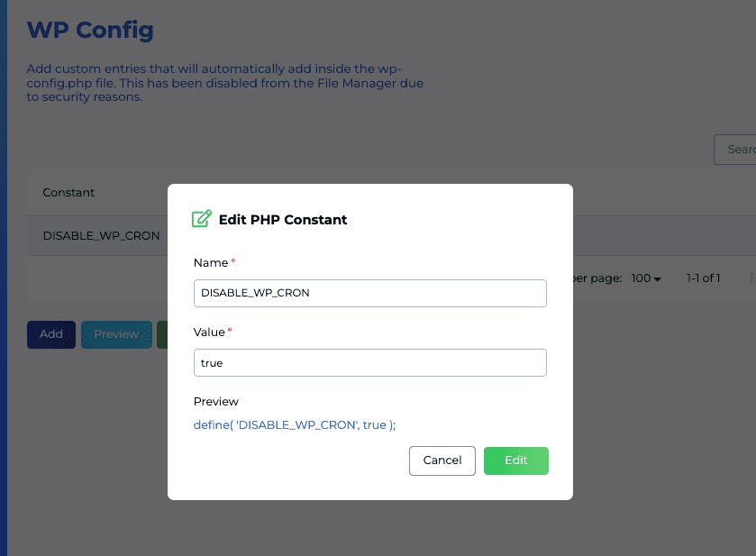Viewport: 756px width, 556px height.
Task: Click the 1-1 of 1 pagination text
Action: pyautogui.click(x=703, y=278)
